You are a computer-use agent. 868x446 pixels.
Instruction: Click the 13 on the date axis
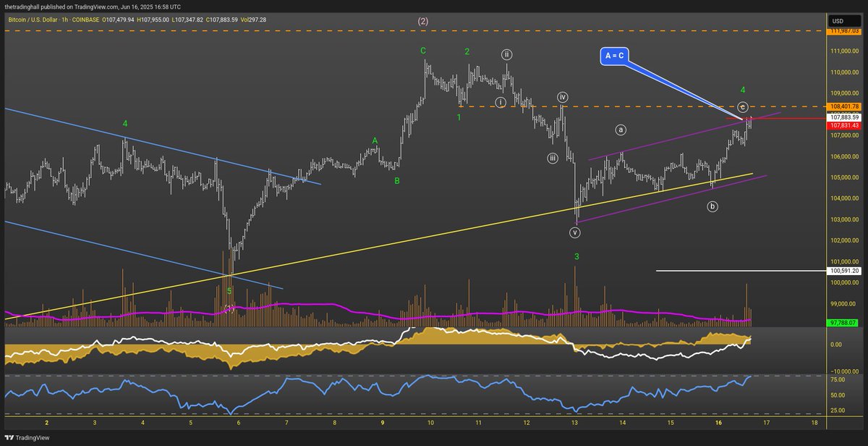[x=574, y=422]
